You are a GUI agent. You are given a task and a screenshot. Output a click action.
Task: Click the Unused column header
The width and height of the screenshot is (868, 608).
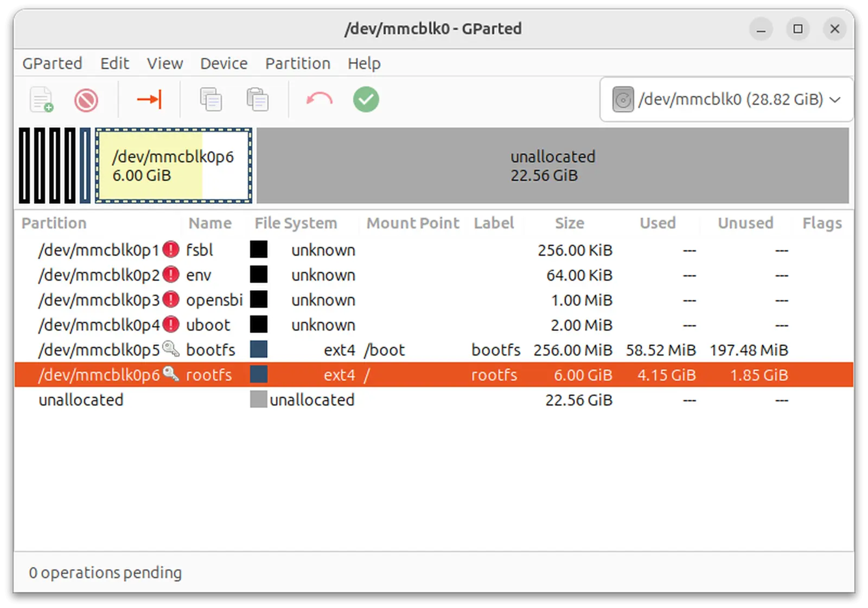745,223
